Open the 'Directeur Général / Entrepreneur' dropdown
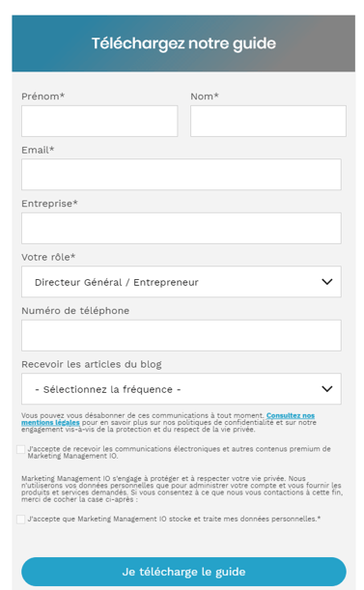 pyautogui.click(x=182, y=282)
